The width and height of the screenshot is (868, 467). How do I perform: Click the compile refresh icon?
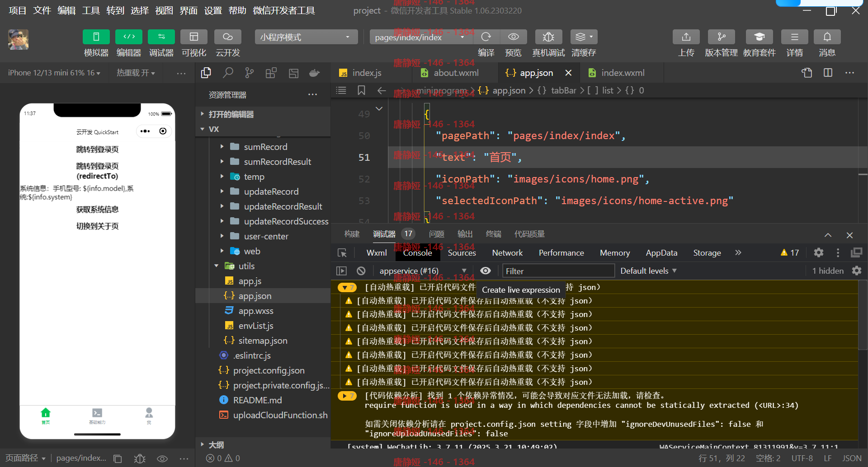[486, 37]
